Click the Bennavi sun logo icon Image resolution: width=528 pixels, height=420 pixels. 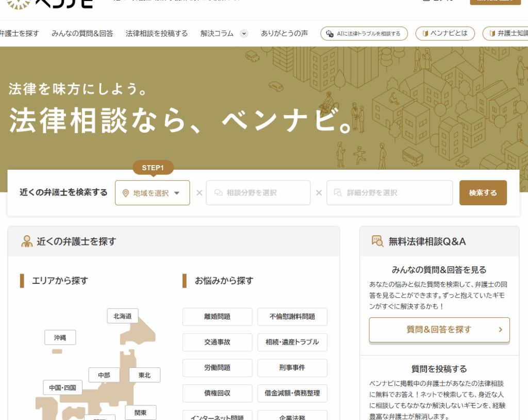point(18,4)
